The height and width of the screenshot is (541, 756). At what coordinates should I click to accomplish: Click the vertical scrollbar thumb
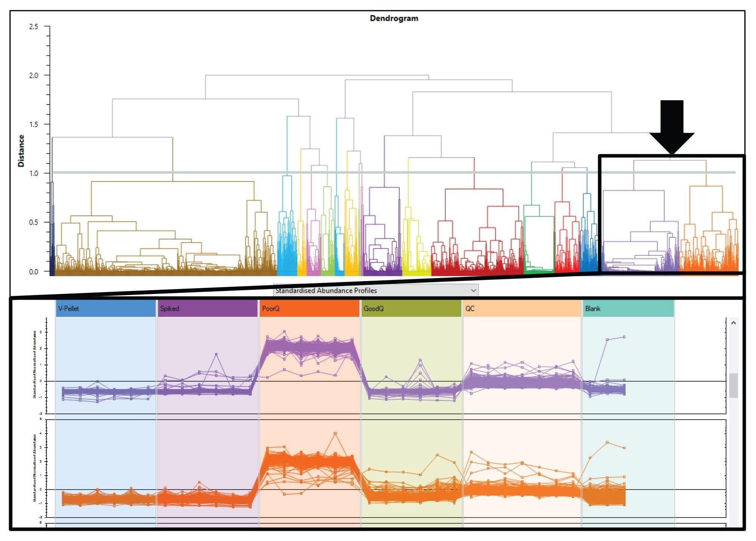point(733,385)
